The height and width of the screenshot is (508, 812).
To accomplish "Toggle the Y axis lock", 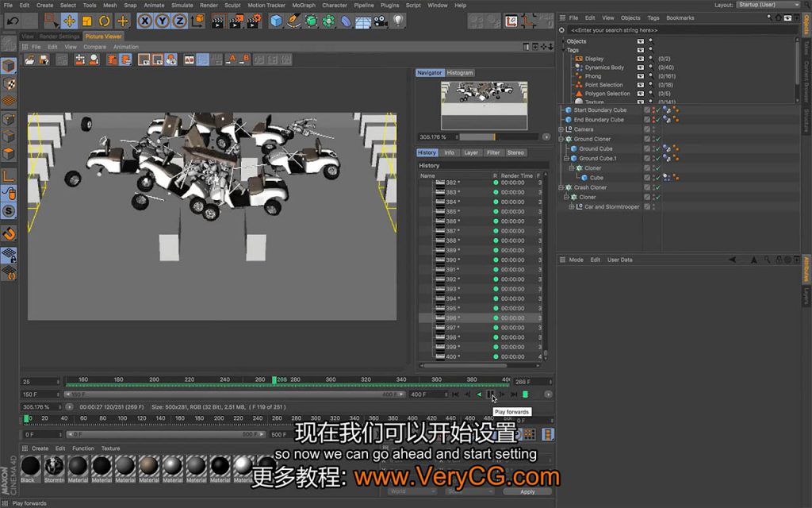I will pyautogui.click(x=162, y=21).
